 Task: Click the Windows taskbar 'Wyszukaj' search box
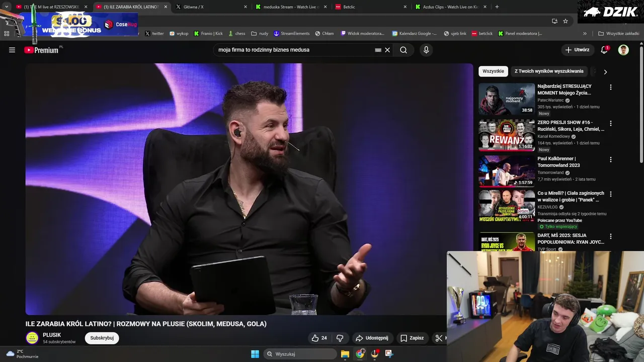pyautogui.click(x=300, y=354)
